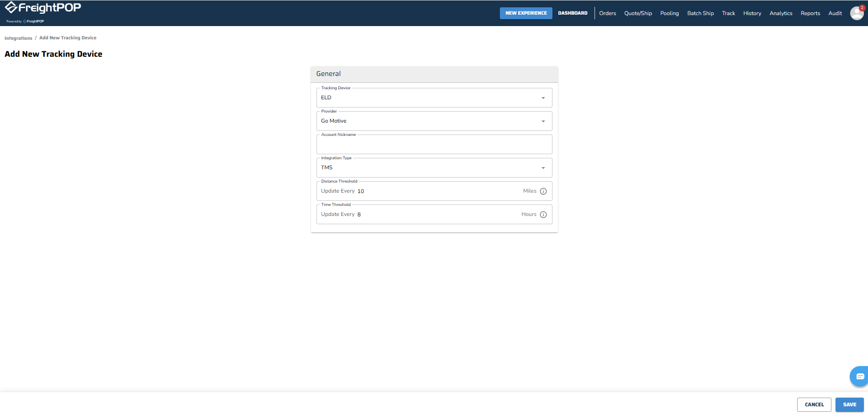Open the user profile avatar menu
The height and width of the screenshot is (415, 868).
click(x=856, y=13)
